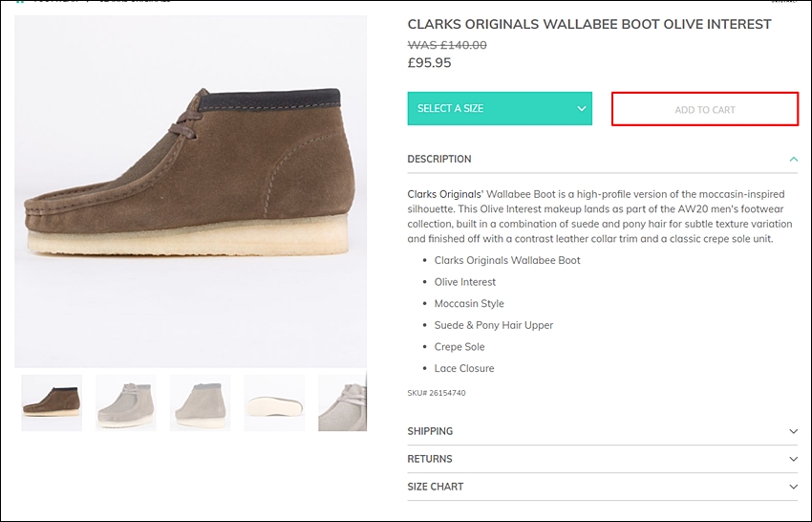Click the white arrow in the size dropdown
The height and width of the screenshot is (522, 812).
[x=582, y=109]
